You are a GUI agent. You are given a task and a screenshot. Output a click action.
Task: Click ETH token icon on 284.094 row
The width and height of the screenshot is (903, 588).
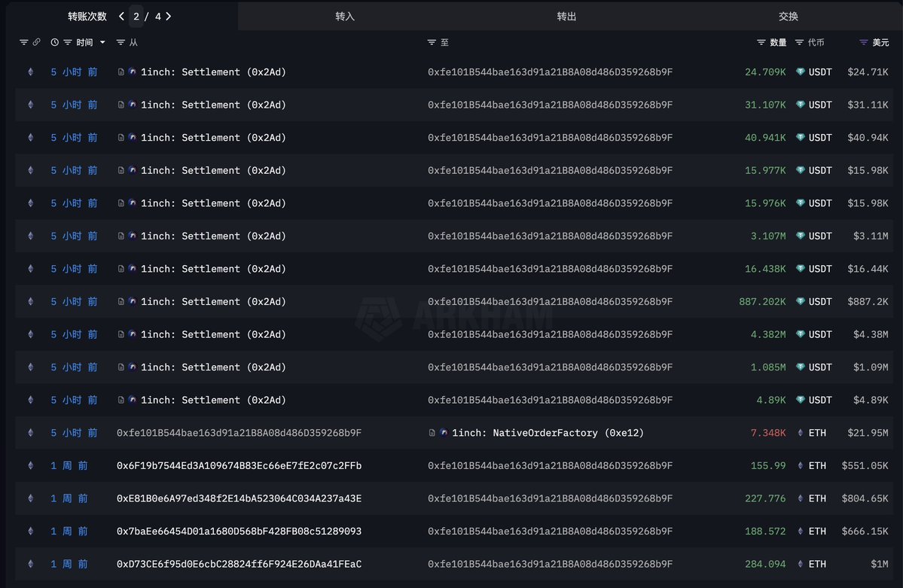pyautogui.click(x=801, y=564)
